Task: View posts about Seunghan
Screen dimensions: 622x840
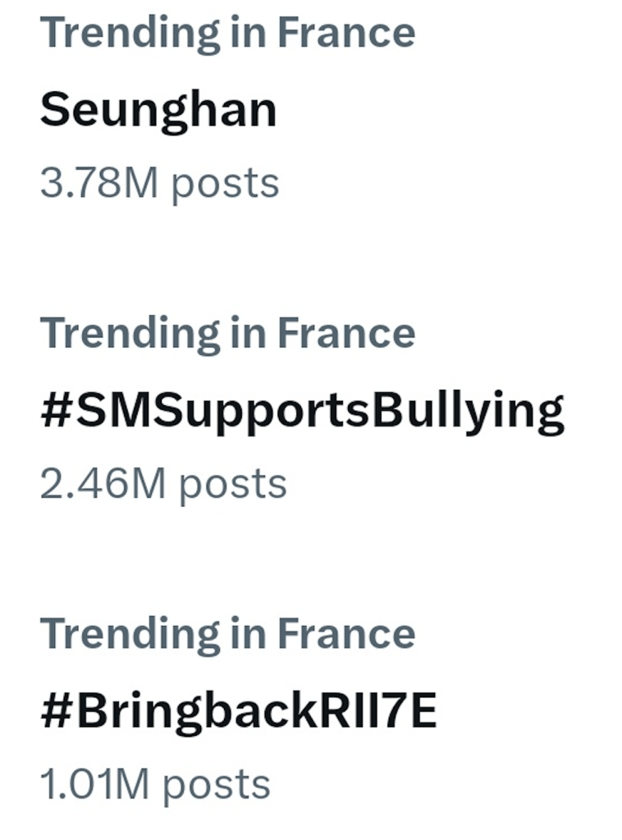Action: (x=158, y=110)
